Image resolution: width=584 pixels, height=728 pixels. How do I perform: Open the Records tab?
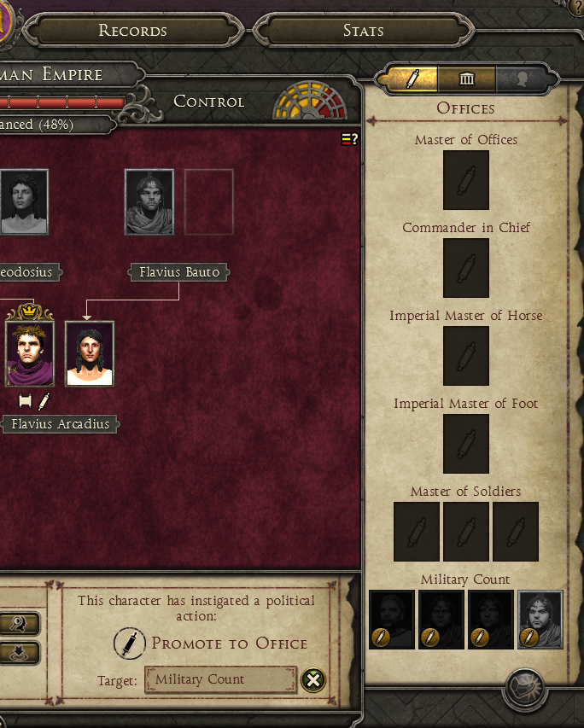133,31
